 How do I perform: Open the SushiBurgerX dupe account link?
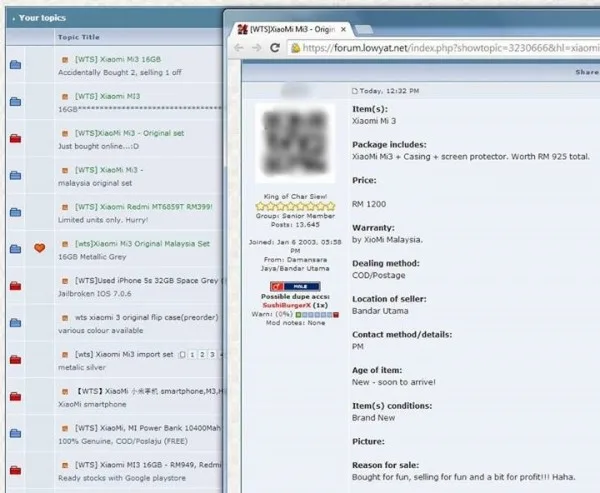tap(287, 305)
